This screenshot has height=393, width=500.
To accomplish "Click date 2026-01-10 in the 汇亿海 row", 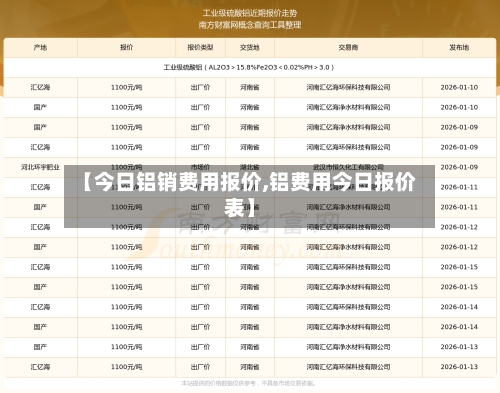I will pyautogui.click(x=459, y=87).
